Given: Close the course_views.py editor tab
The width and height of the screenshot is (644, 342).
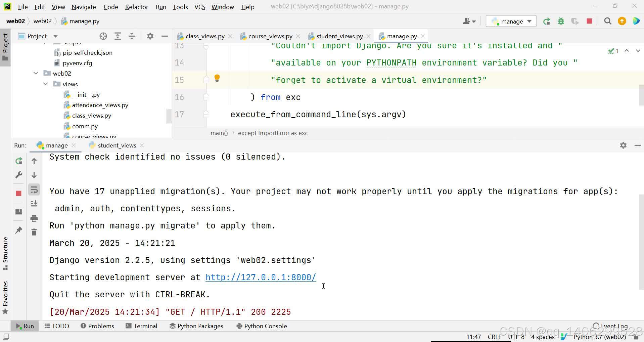Looking at the screenshot, I should [x=298, y=36].
